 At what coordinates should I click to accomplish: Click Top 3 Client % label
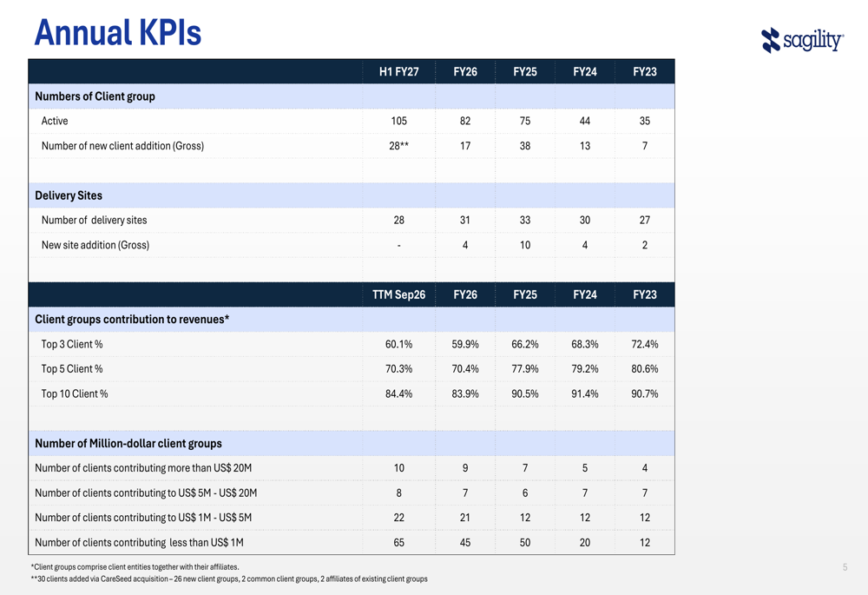pos(72,344)
